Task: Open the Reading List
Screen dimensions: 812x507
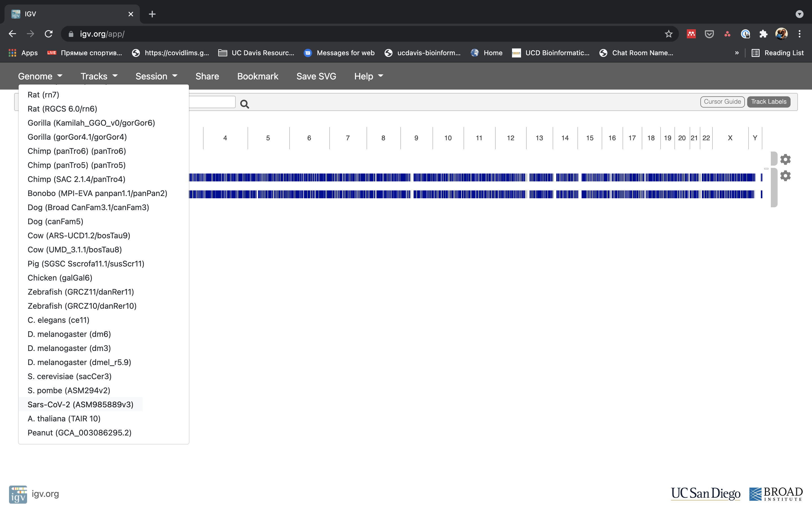Action: click(784, 53)
